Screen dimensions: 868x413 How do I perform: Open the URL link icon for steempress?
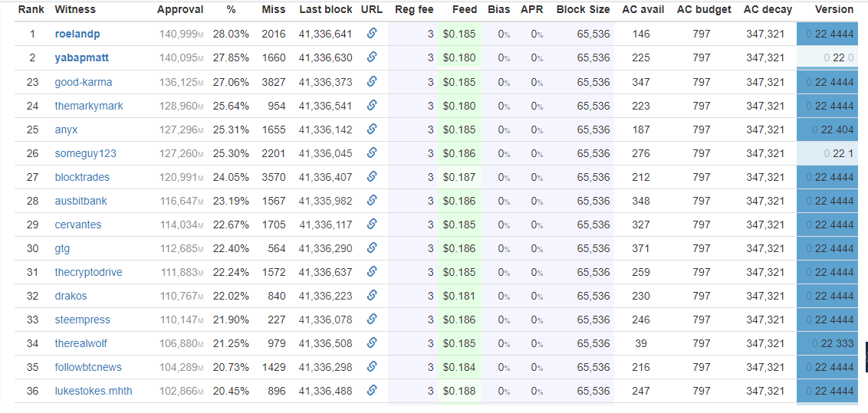pos(372,320)
